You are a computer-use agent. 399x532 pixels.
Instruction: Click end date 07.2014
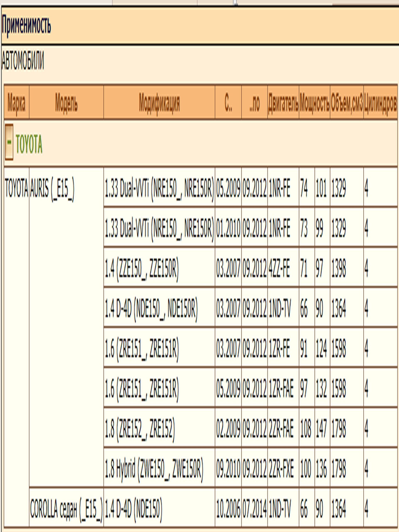[254, 509]
